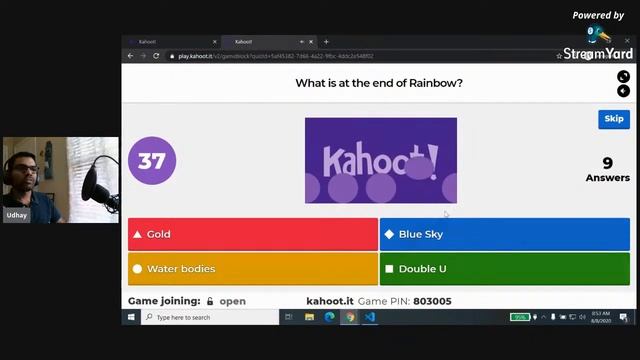
Task: Bookmark this page with the star icon
Action: [x=559, y=56]
